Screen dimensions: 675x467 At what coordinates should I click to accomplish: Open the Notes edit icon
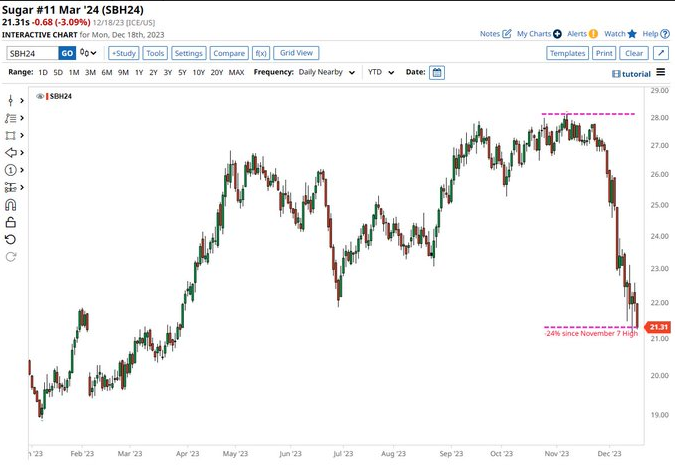tap(507, 34)
